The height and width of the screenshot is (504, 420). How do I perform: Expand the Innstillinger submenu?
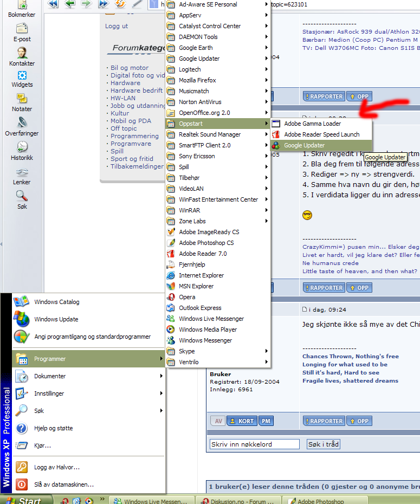[88, 393]
